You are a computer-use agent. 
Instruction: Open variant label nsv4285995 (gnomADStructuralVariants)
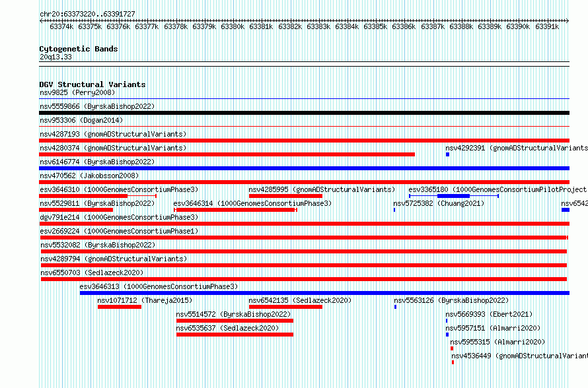tap(322, 189)
